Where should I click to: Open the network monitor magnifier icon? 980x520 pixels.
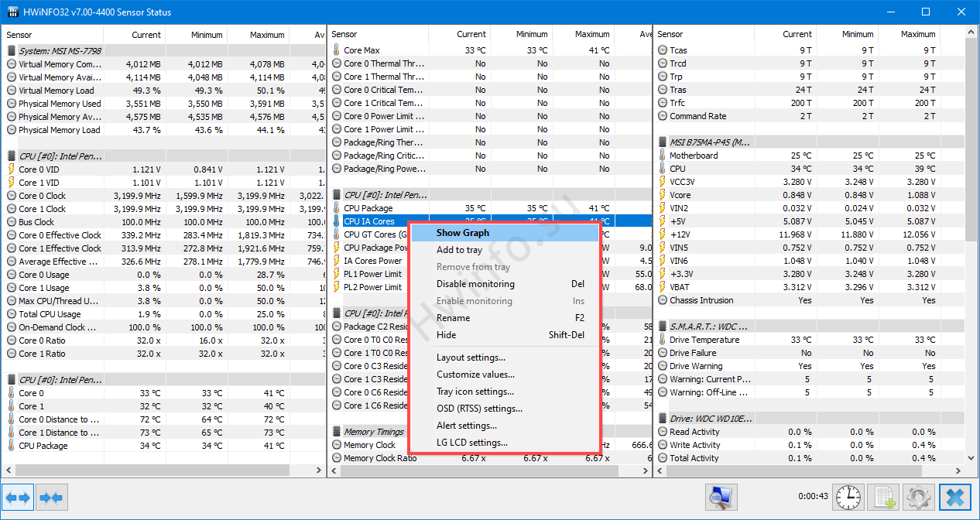tap(721, 497)
